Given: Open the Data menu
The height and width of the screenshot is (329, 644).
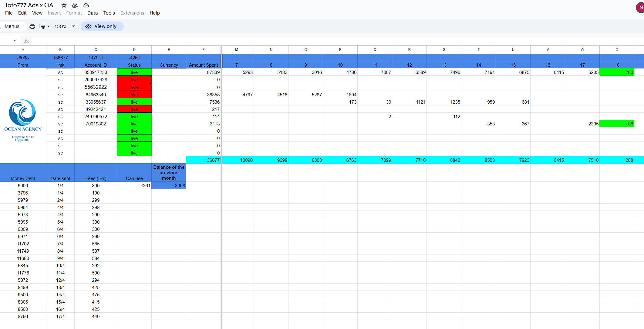Looking at the screenshot, I should [x=92, y=13].
